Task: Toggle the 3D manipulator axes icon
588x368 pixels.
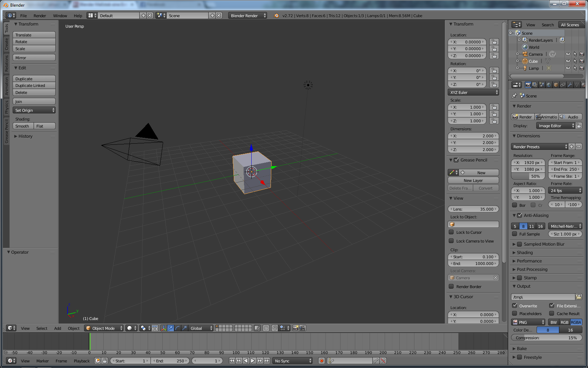Action: click(163, 328)
